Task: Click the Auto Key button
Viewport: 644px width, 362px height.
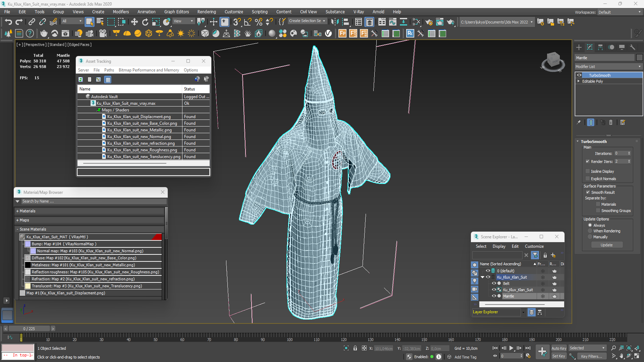Action: (558, 348)
